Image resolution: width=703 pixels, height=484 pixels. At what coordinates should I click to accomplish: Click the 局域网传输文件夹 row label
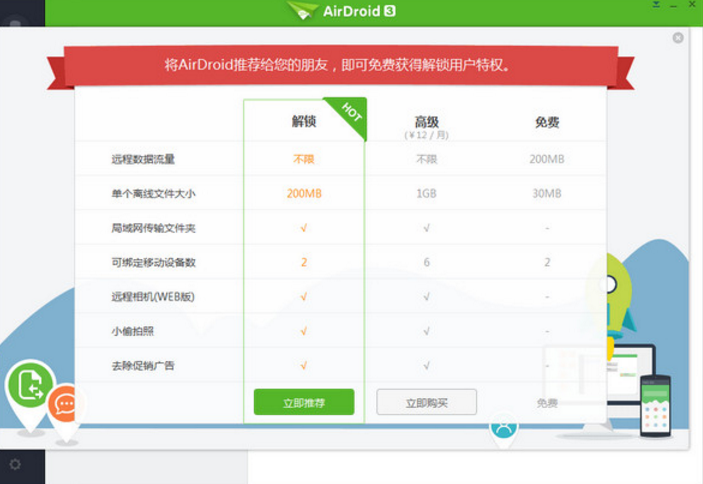(153, 228)
